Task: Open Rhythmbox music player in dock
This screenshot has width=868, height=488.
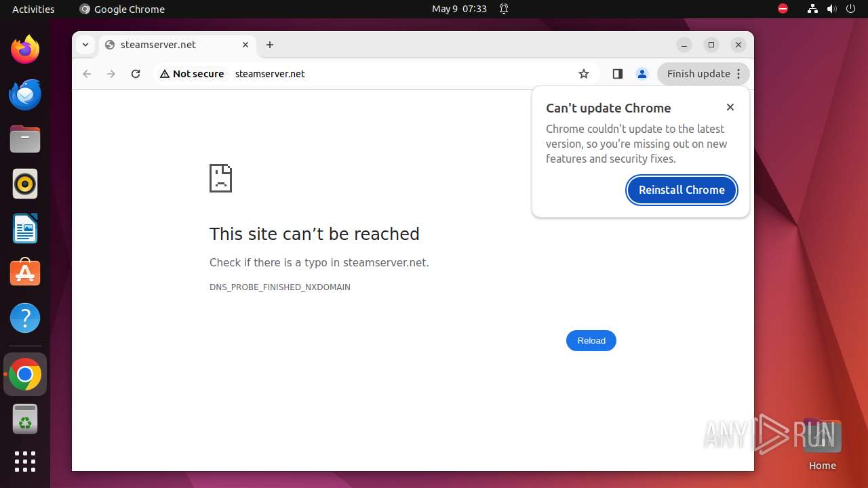Action: pos(25,184)
